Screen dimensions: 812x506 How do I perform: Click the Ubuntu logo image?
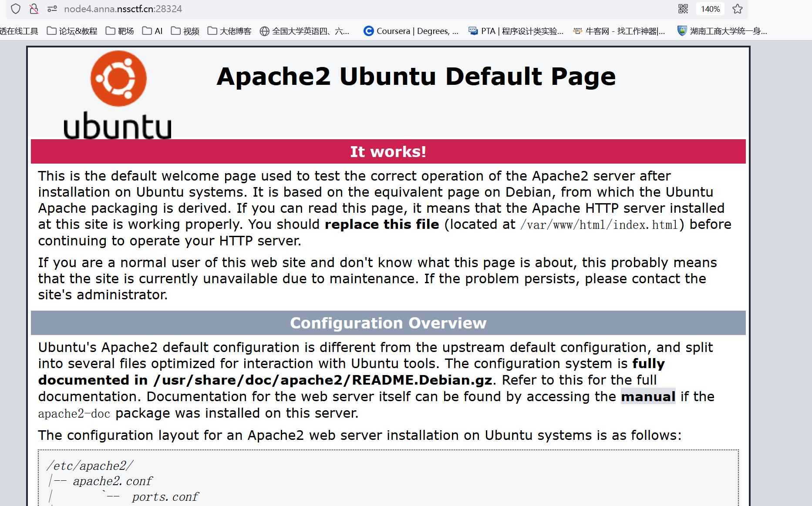click(x=118, y=95)
